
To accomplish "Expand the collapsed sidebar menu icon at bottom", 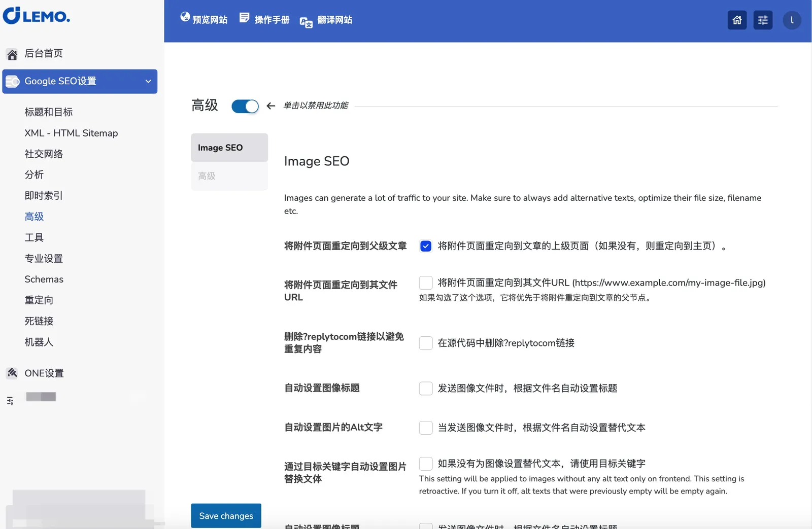I will tap(10, 401).
